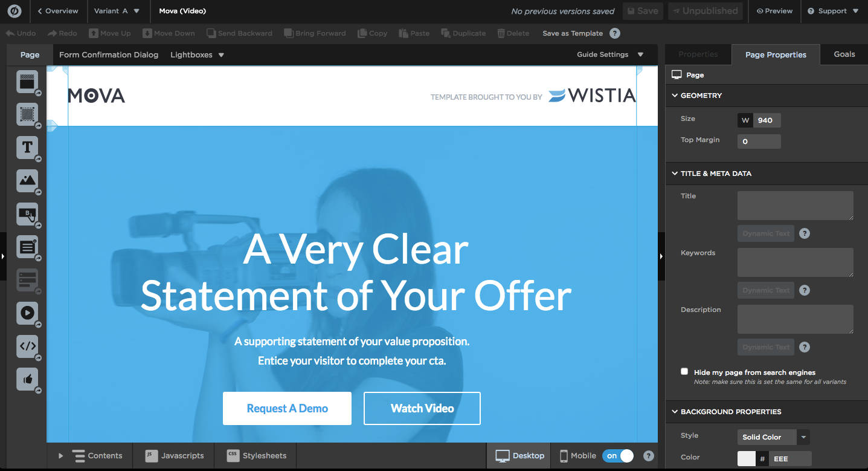The image size is (868, 471).
Task: Open the Variant A dropdown
Action: (x=117, y=11)
